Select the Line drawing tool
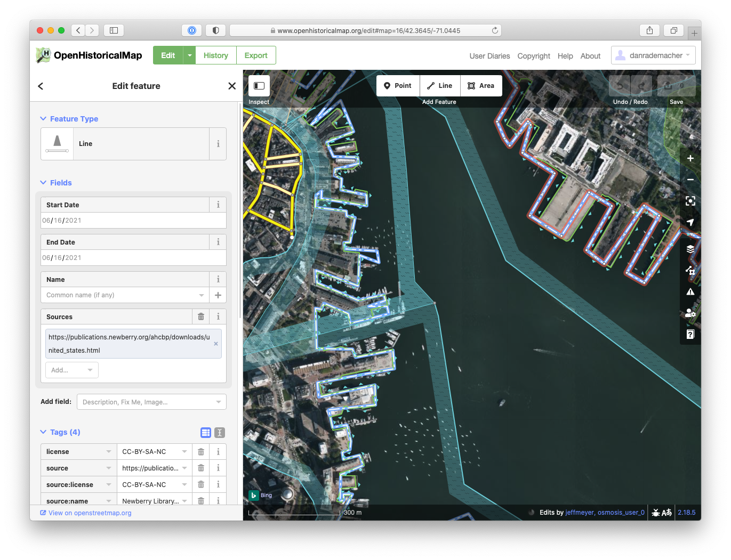The width and height of the screenshot is (731, 560). [439, 85]
